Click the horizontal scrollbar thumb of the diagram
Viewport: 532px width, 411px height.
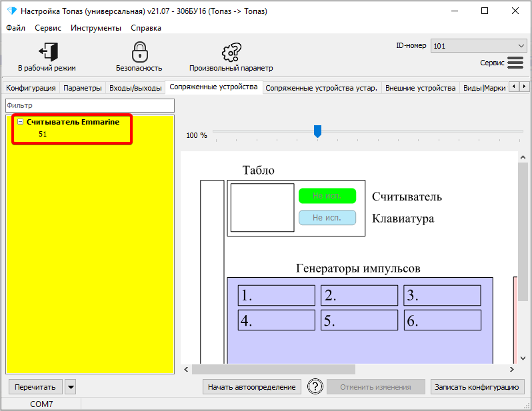pyautogui.click(x=273, y=369)
